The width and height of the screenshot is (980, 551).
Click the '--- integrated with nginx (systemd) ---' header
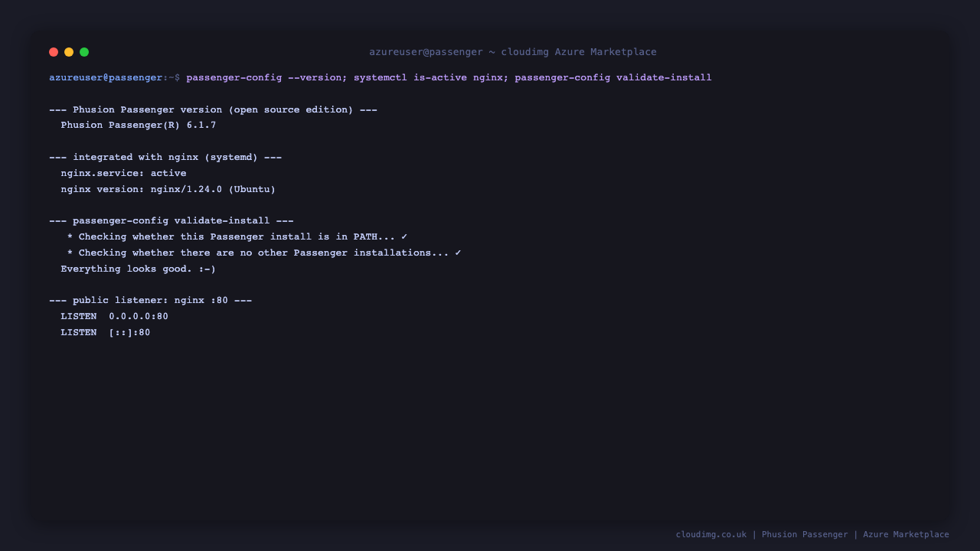165,157
